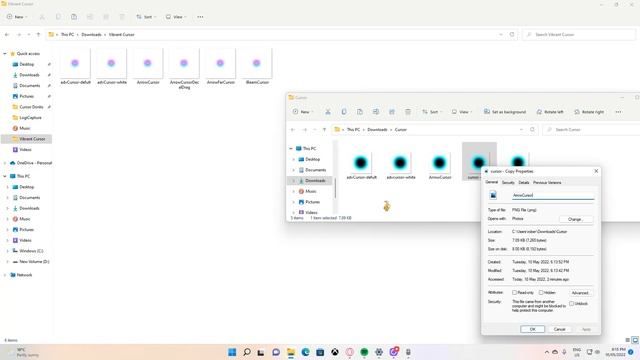The height and width of the screenshot is (360, 640).
Task: Go up one folder in Cursor window
Action: point(324,129)
